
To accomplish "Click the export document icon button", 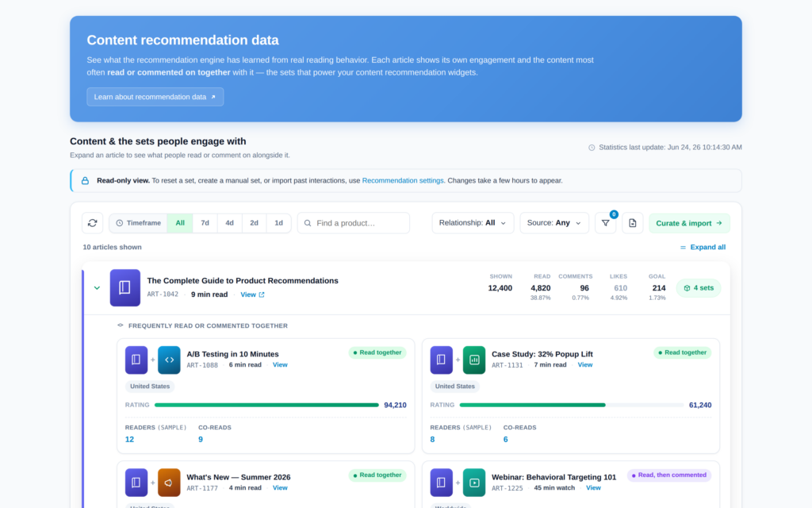I will pyautogui.click(x=632, y=223).
